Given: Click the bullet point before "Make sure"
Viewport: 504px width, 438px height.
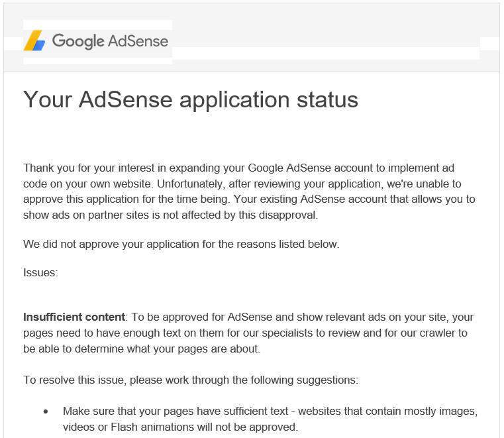Looking at the screenshot, I should (x=46, y=411).
